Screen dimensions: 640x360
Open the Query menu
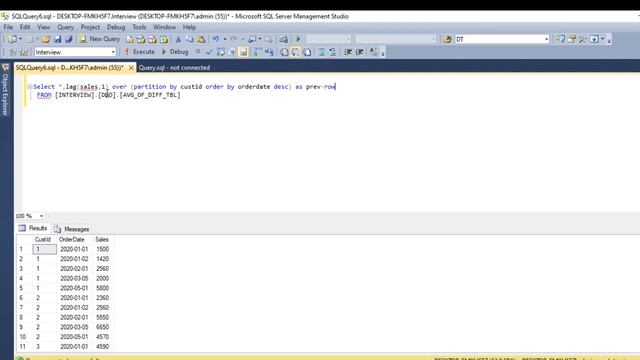[x=65, y=27]
